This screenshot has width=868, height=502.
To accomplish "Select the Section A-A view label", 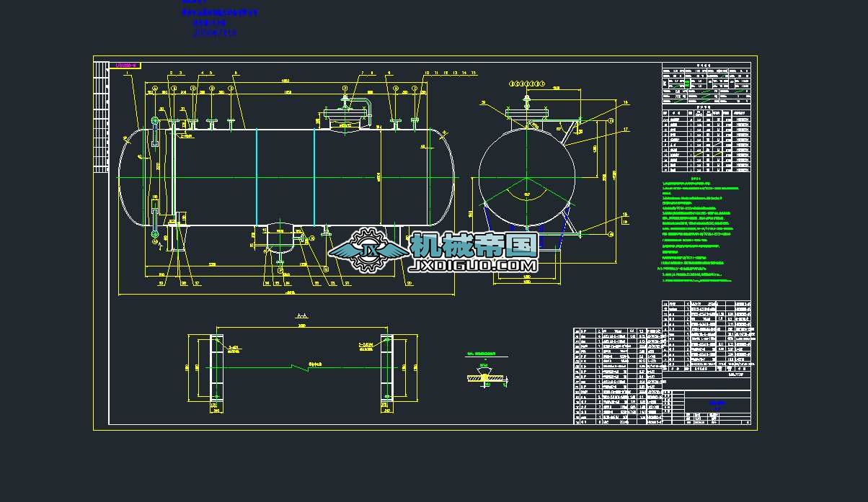I will pyautogui.click(x=301, y=315).
